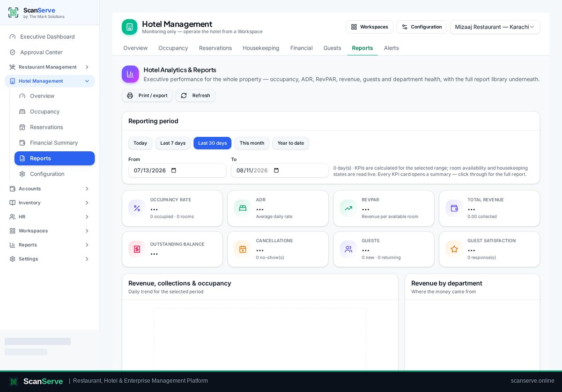
Task: Open the From date calendar picker
Action: pos(174,170)
